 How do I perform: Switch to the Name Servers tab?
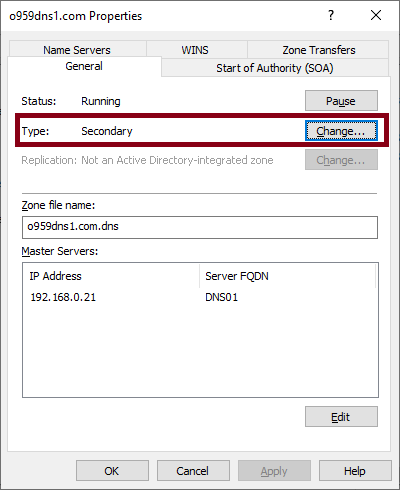(x=77, y=50)
